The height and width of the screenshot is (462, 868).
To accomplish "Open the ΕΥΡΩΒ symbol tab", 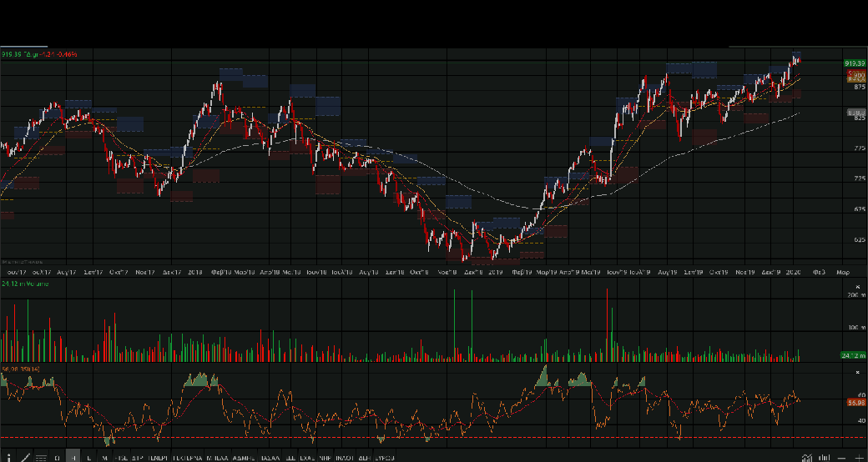I will click(x=384, y=457).
